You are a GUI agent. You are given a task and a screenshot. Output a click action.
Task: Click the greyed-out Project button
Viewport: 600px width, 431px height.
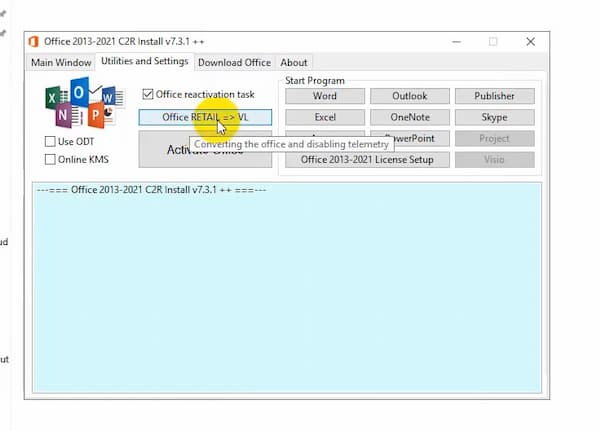click(x=495, y=139)
